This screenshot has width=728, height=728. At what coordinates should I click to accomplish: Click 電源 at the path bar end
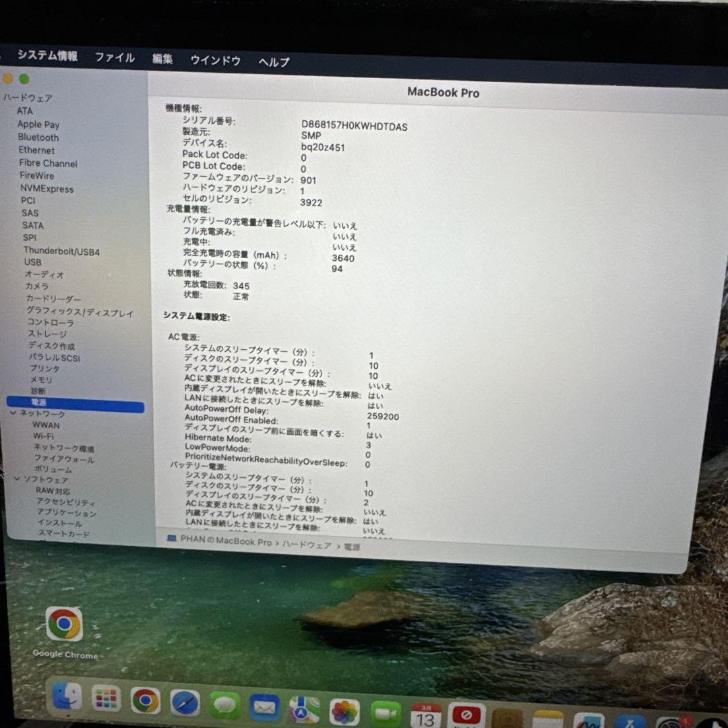tap(352, 547)
